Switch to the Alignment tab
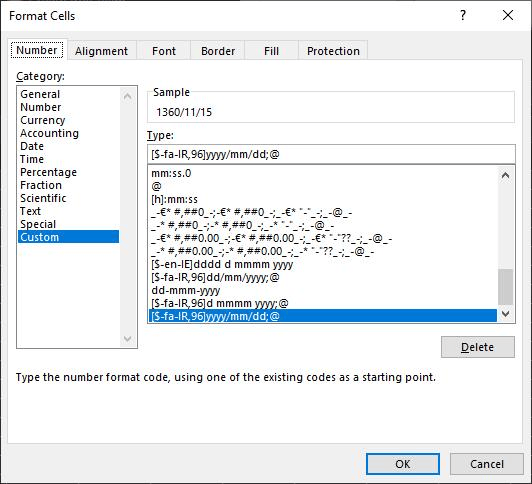Screen dimensions: 532x484 101,51
